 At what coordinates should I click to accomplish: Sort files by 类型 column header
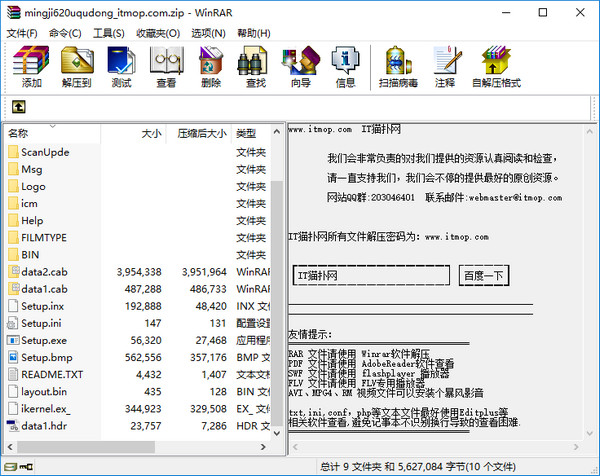click(251, 133)
